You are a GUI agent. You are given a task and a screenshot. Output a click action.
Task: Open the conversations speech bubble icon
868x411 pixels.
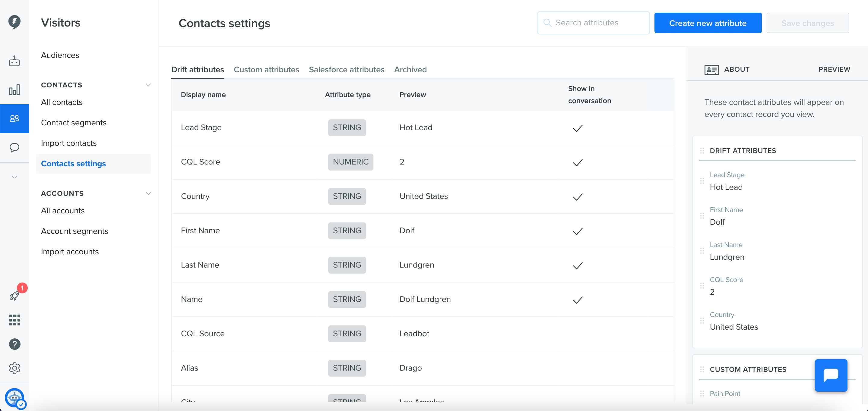[x=14, y=147]
